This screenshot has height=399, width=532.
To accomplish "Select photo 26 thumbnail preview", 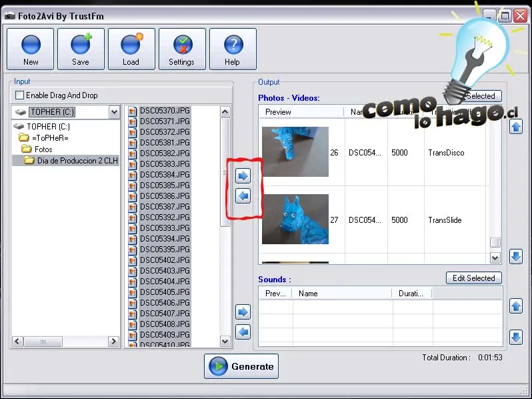I will [x=295, y=151].
